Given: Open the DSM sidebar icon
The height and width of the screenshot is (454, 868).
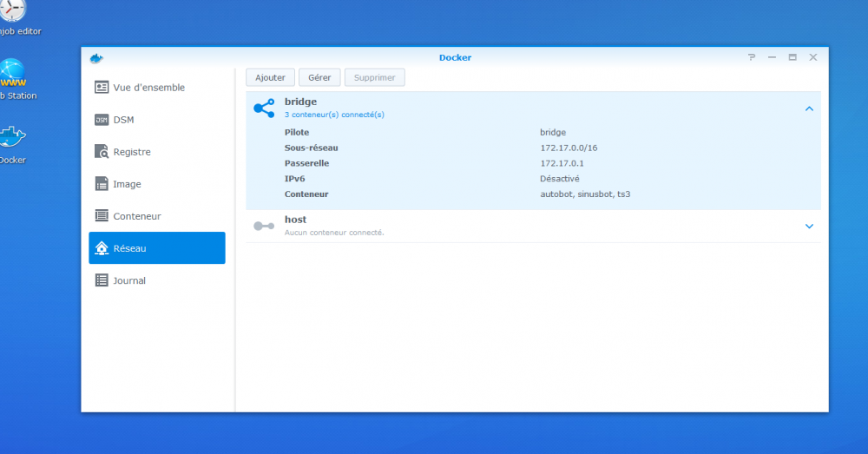Looking at the screenshot, I should click(x=102, y=120).
